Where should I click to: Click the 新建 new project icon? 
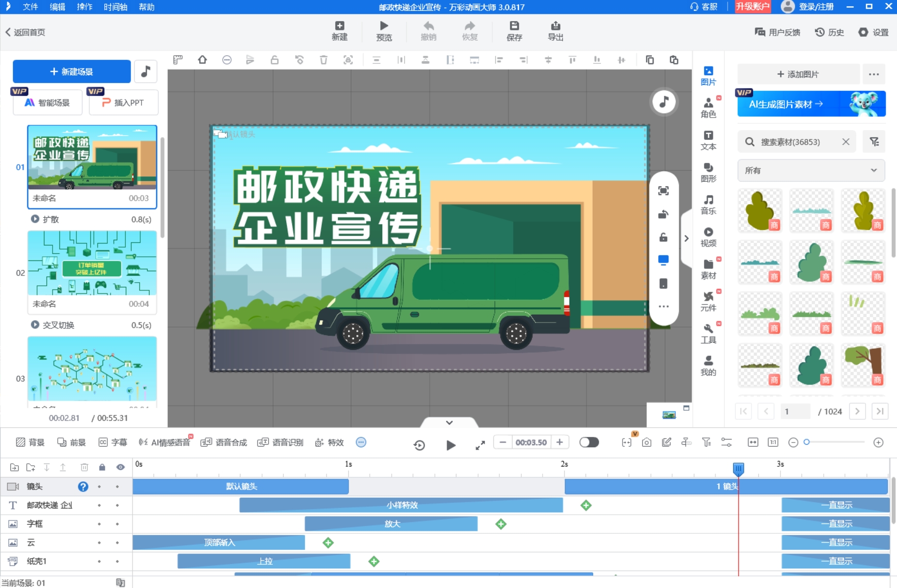[x=339, y=31]
